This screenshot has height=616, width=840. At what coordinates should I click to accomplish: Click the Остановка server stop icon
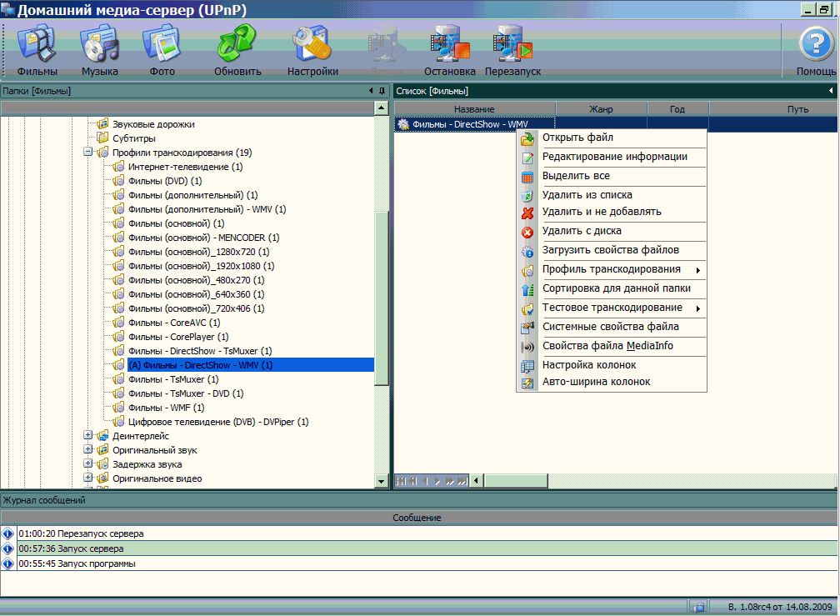tap(450, 43)
